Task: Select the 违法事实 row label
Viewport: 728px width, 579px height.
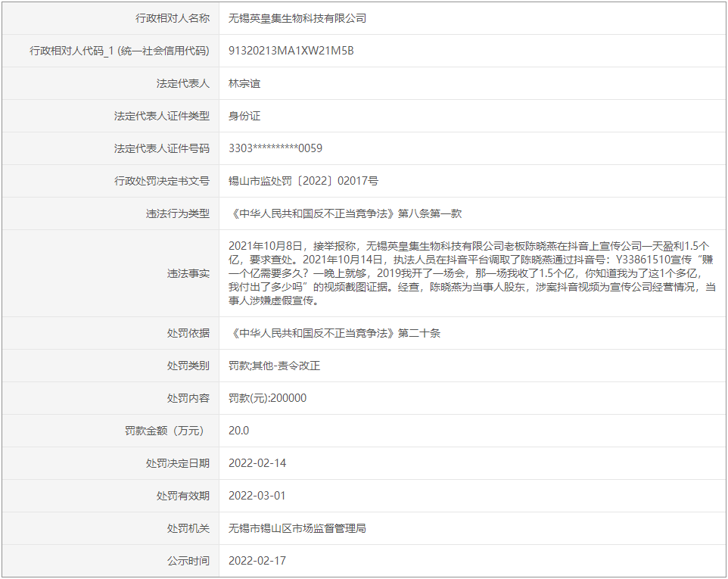Action: [188, 273]
